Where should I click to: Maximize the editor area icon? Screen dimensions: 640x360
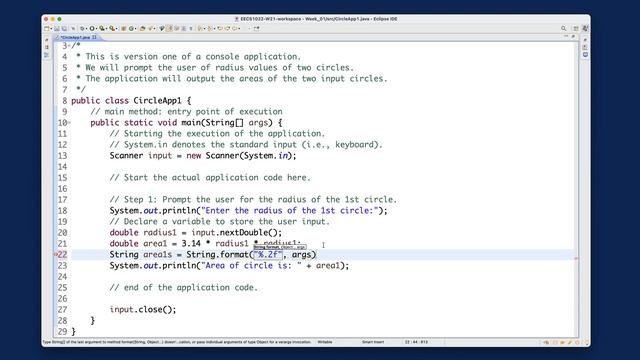pyautogui.click(x=573, y=37)
